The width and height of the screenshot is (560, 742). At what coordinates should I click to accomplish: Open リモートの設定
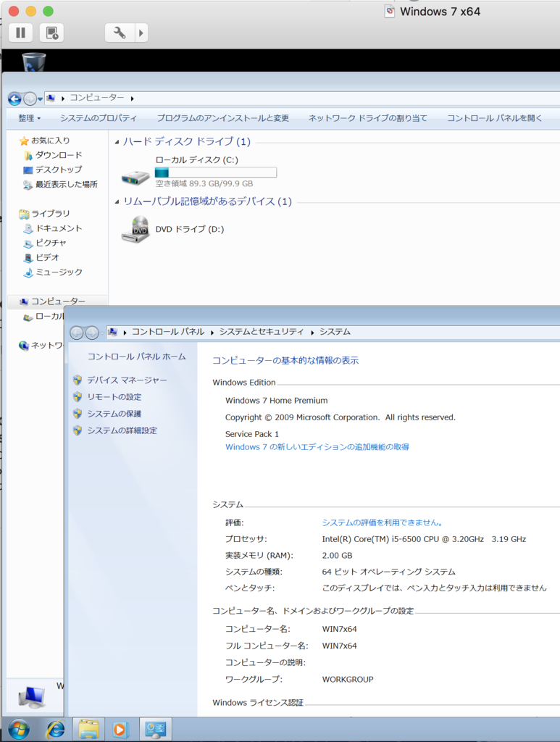point(114,397)
